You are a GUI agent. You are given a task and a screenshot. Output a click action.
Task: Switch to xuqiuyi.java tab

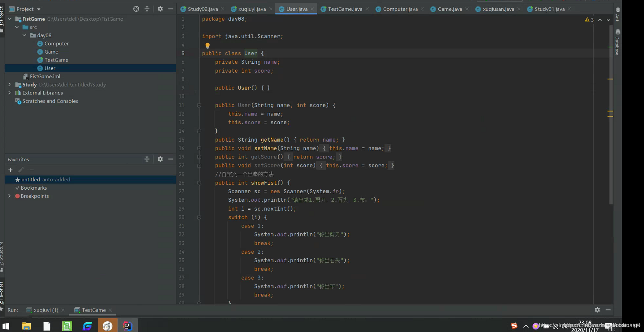[x=252, y=9]
